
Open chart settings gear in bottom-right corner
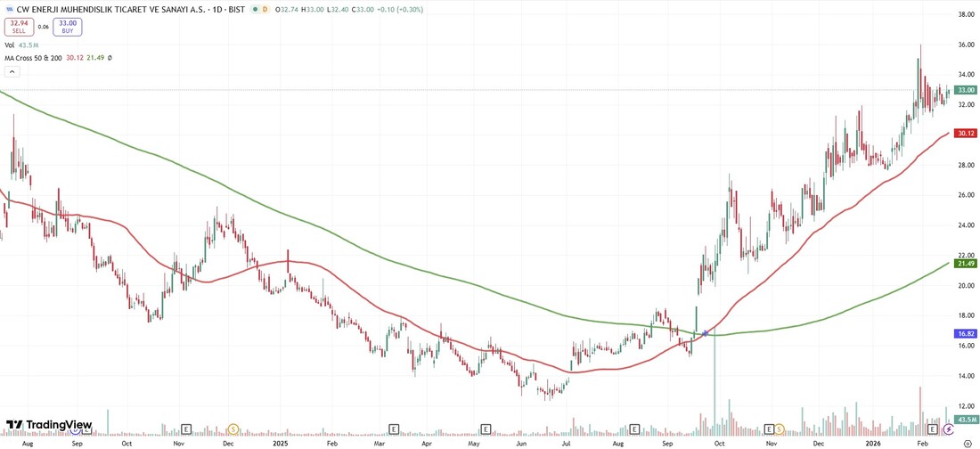(968, 442)
